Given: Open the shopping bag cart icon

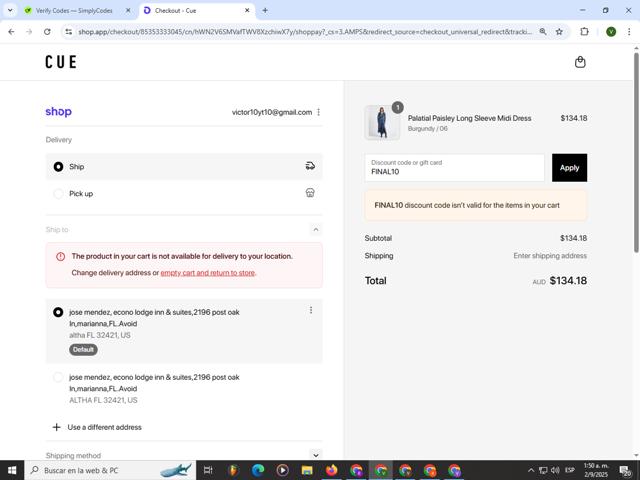Looking at the screenshot, I should 580,62.
